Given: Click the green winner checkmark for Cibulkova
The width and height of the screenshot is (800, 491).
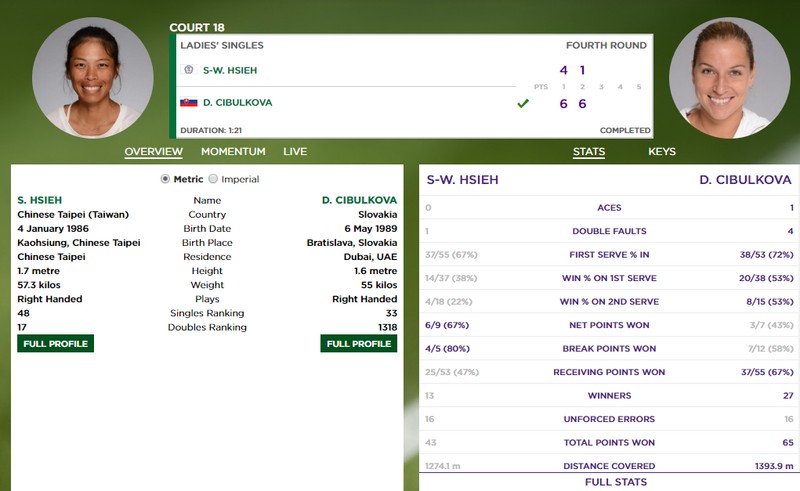Looking at the screenshot, I should pos(523,104).
